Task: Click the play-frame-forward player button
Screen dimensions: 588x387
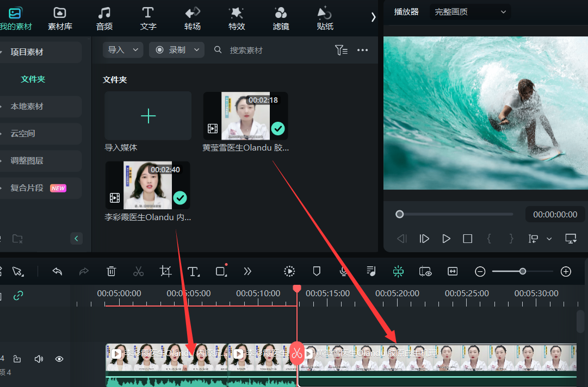Action: click(x=424, y=239)
